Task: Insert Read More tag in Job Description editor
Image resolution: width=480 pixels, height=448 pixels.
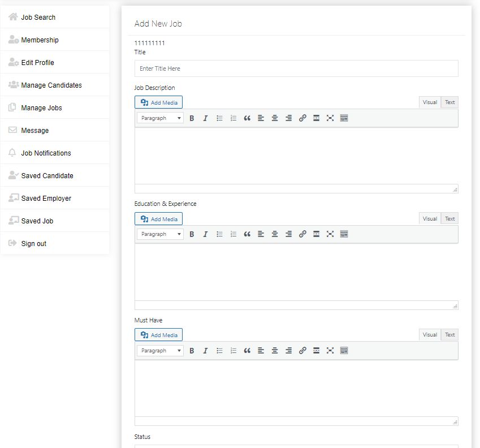Action: [x=316, y=118]
